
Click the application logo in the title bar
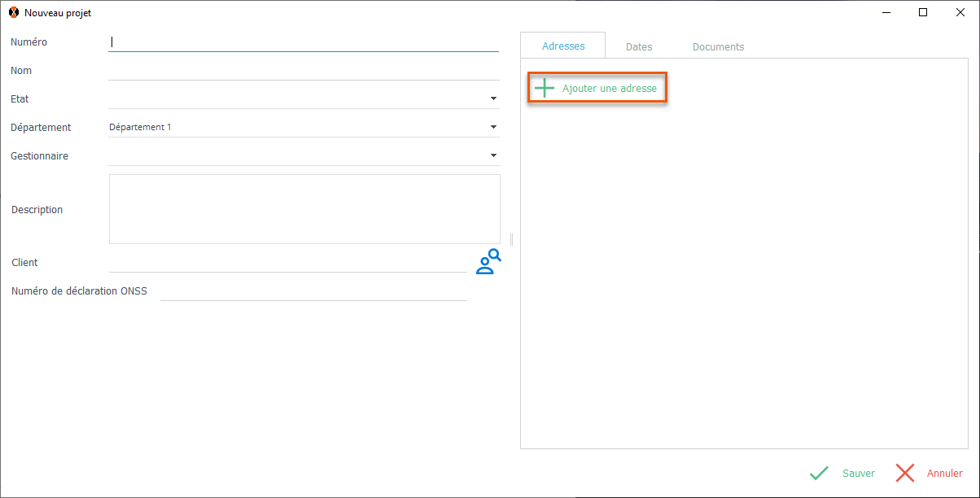pos(13,13)
